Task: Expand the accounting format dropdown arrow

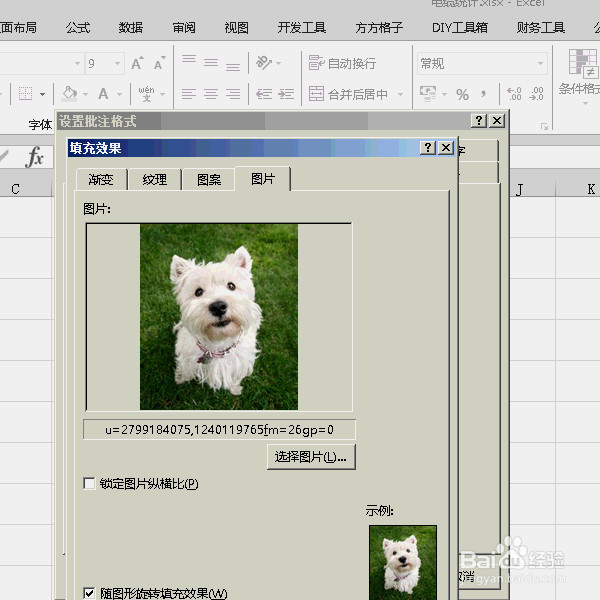Action: pyautogui.click(x=444, y=94)
